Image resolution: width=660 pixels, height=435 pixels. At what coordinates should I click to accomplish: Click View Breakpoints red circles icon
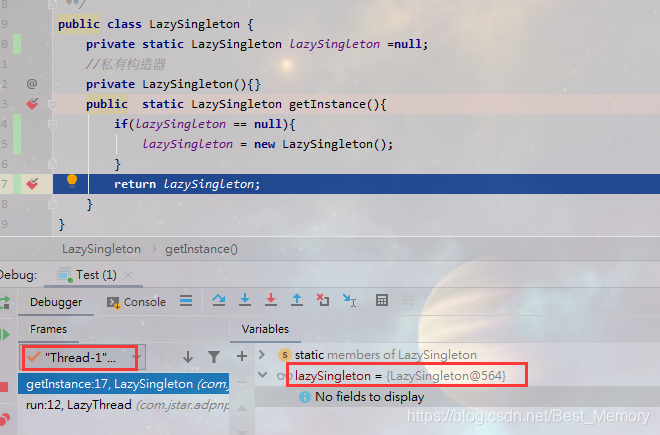[5, 419]
